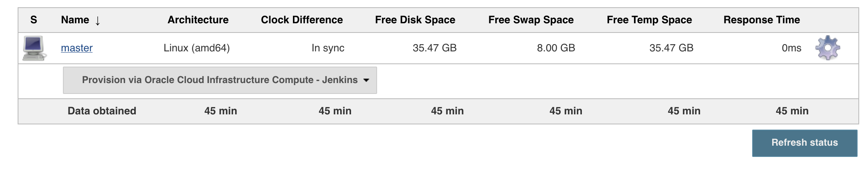868x187 pixels.
Task: Expand Provision via Oracle Cloud Infrastructure dropdown
Action: click(x=220, y=80)
